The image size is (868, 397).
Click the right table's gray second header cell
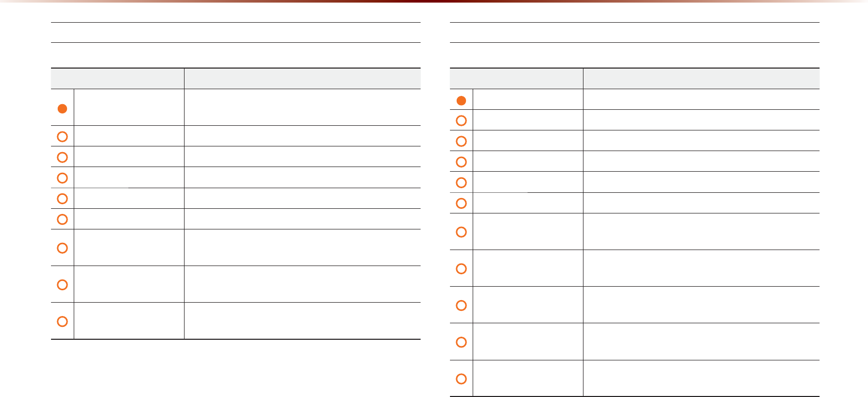point(702,79)
